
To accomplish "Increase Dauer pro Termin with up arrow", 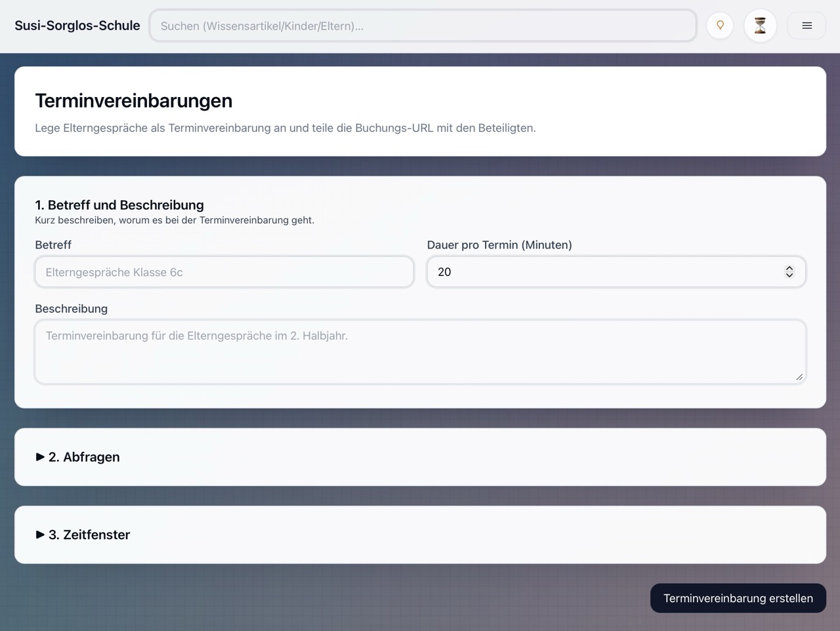I will 789,268.
